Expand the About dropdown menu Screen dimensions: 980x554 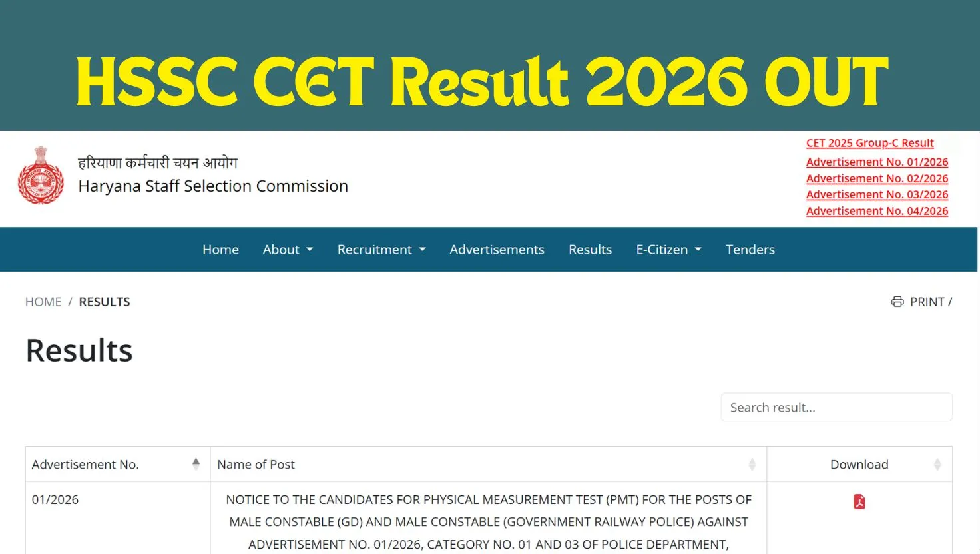pos(288,250)
